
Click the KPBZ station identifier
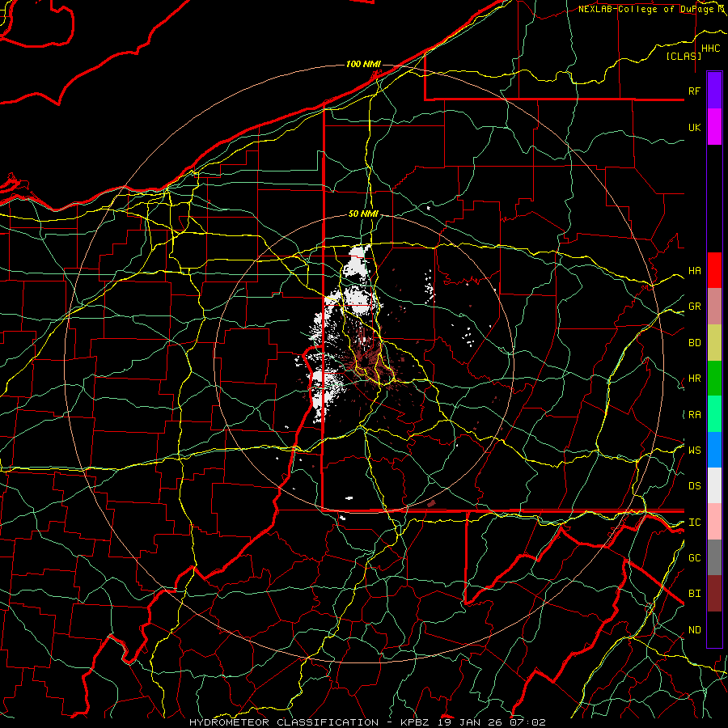point(414,722)
